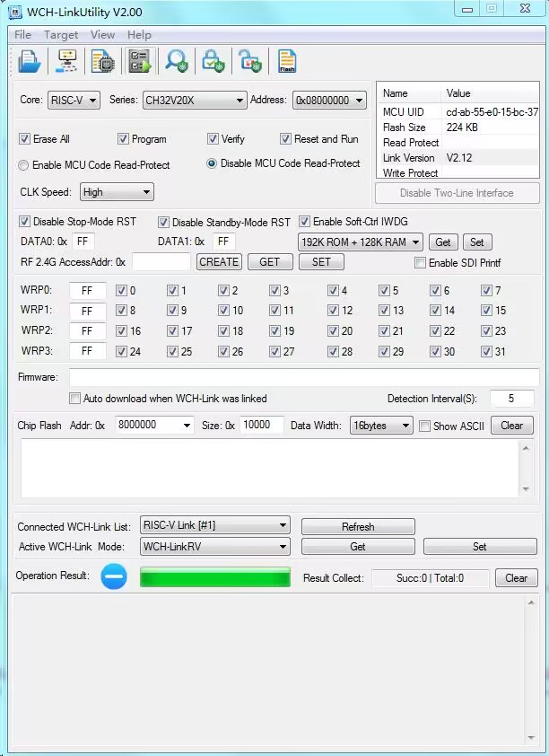
Task: Click the Flash file read icon
Action: [287, 61]
